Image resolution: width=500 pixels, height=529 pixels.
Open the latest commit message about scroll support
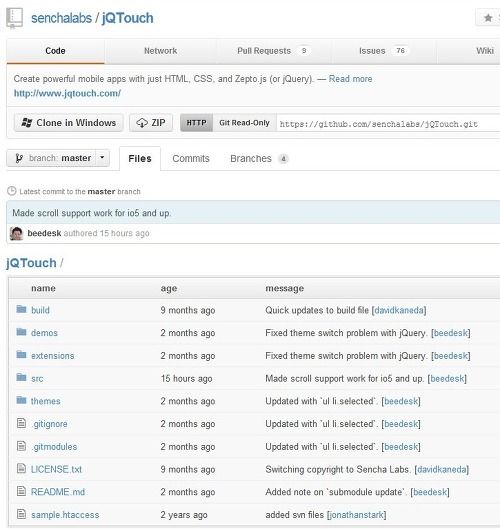pos(91,213)
